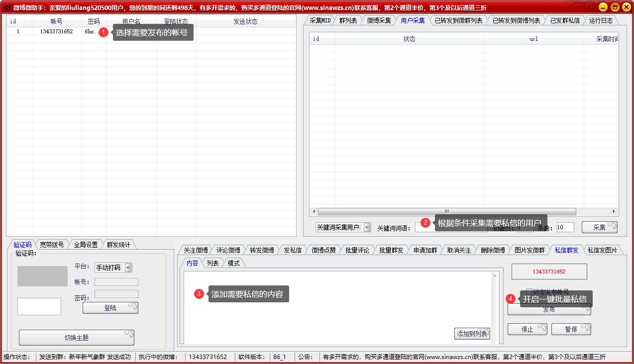Screen dimensions: 634x364
Task: Click the right arrow of the horizontal scrollbar
Action: 615,211
